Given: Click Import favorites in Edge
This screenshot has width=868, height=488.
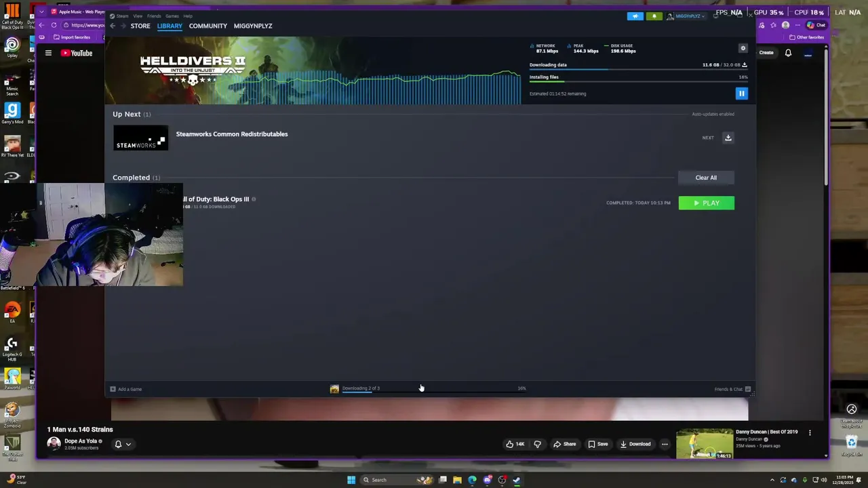Looking at the screenshot, I should tap(71, 37).
